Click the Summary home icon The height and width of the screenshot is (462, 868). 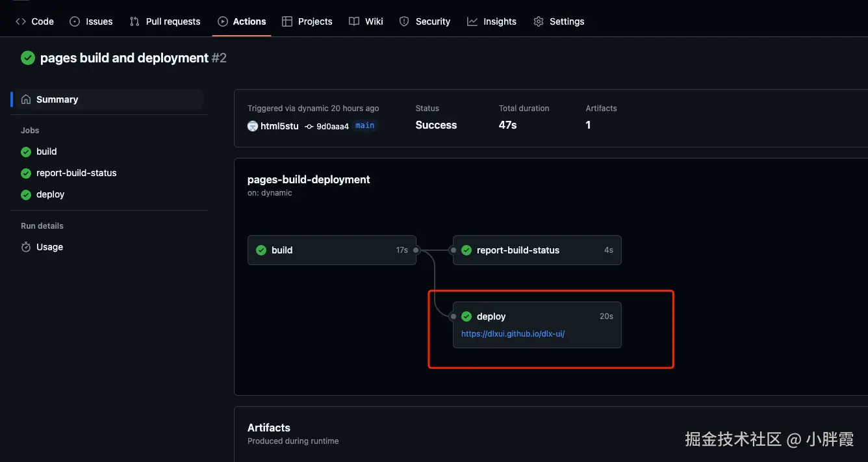[26, 99]
